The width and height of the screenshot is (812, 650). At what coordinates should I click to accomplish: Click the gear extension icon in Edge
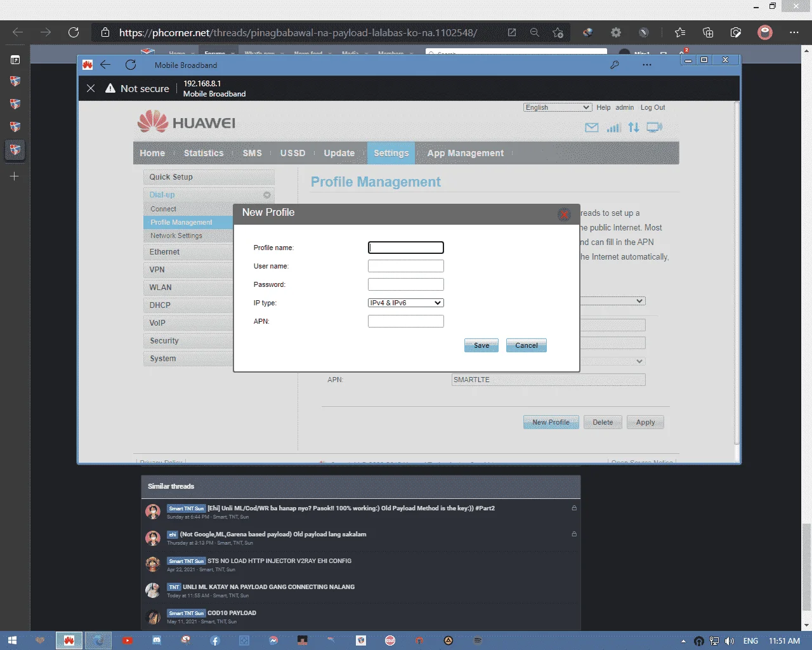pyautogui.click(x=616, y=32)
